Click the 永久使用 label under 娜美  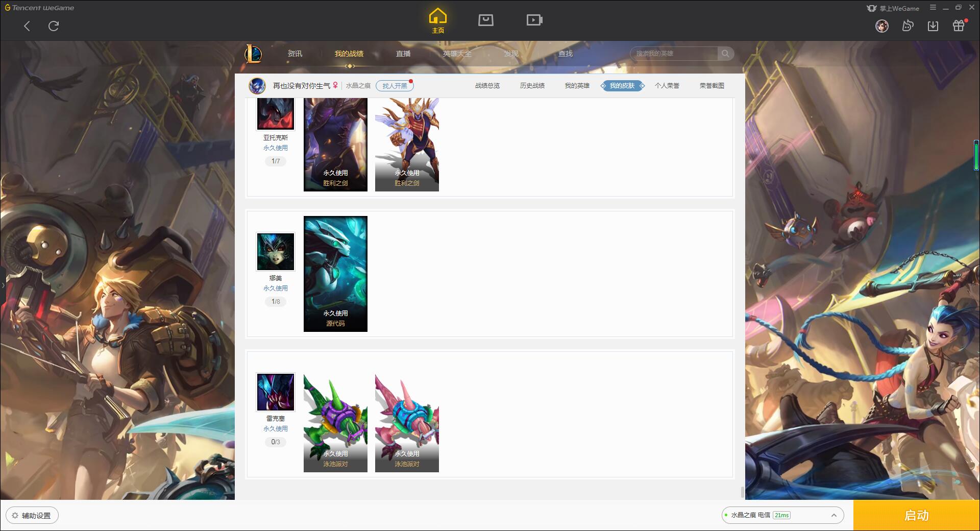click(276, 288)
